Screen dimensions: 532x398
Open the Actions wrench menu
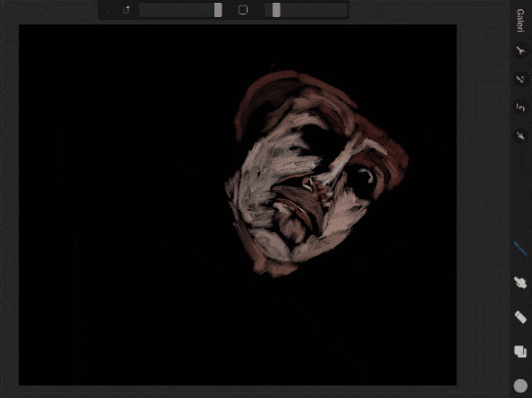520,51
